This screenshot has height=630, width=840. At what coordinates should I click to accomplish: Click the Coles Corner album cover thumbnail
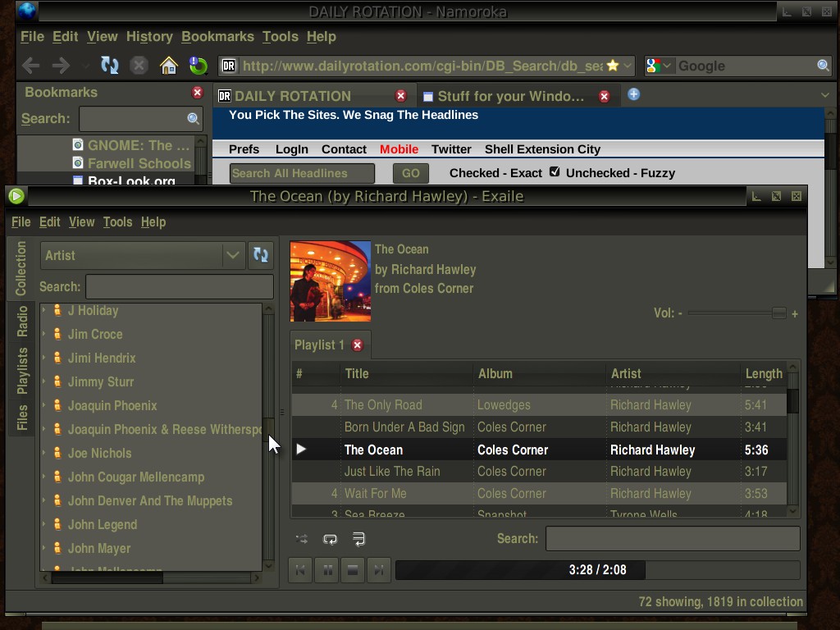coord(330,281)
